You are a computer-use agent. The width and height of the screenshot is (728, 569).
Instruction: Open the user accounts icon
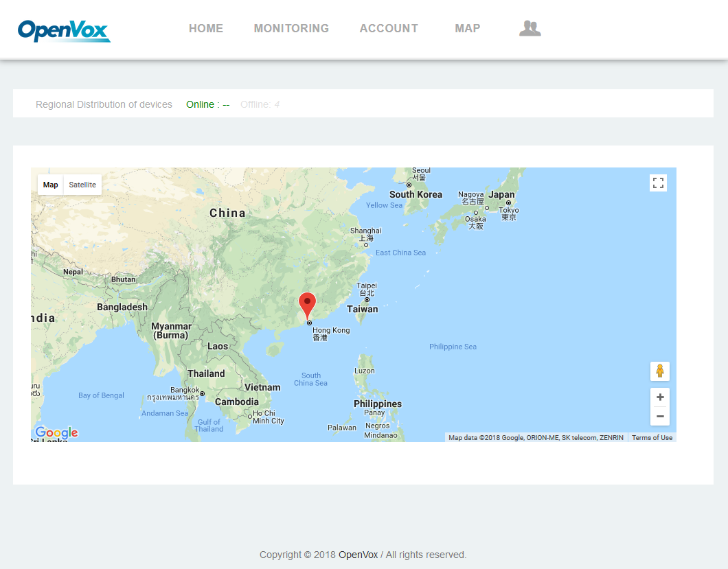[530, 28]
